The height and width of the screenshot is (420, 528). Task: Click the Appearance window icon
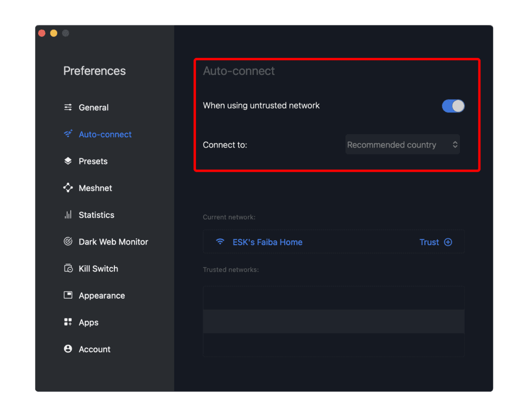pos(68,295)
